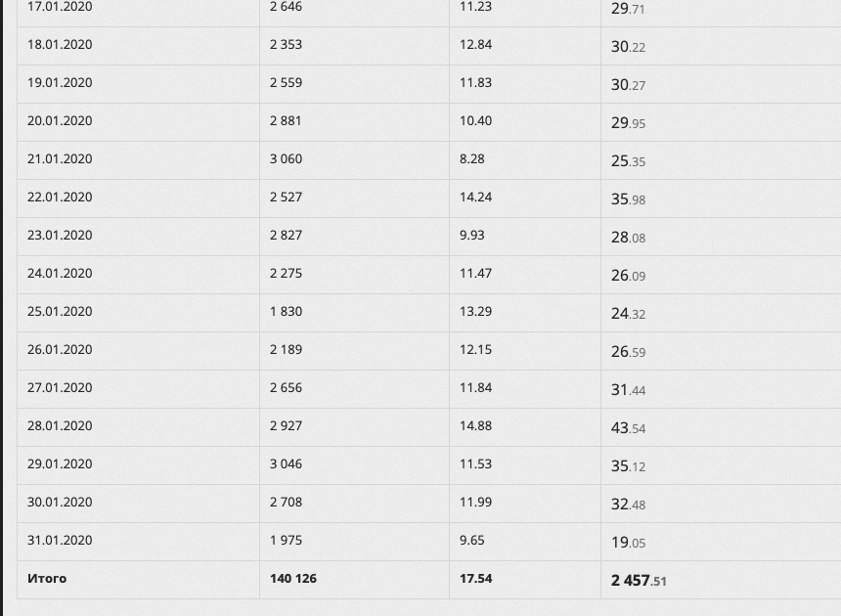Select the amount 19.05
This screenshot has height=616, width=841.
pos(628,542)
